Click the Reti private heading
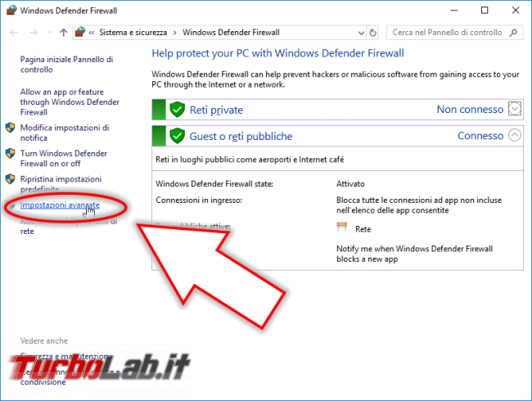This screenshot has width=532, height=401. click(216, 110)
